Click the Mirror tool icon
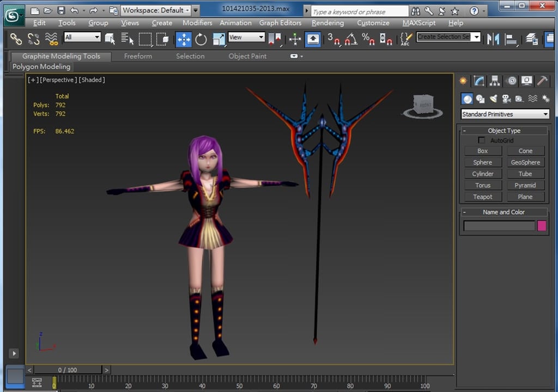558x392 pixels. click(493, 39)
